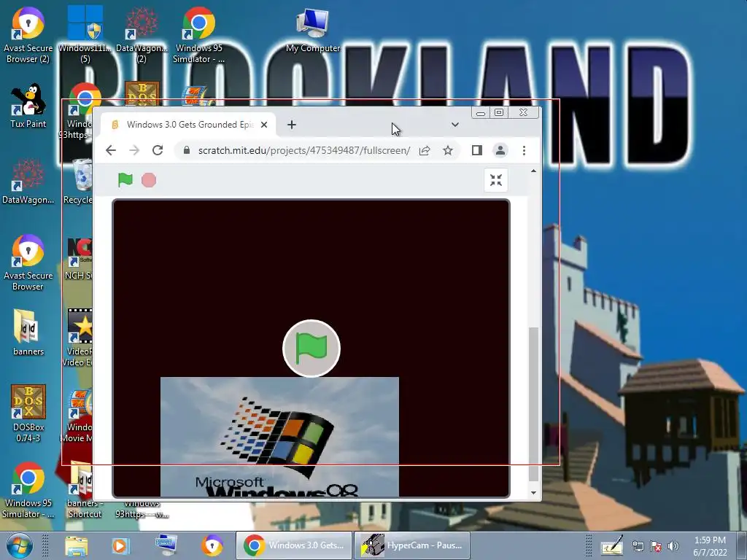
Task: Open a new Chrome tab
Action: point(292,125)
